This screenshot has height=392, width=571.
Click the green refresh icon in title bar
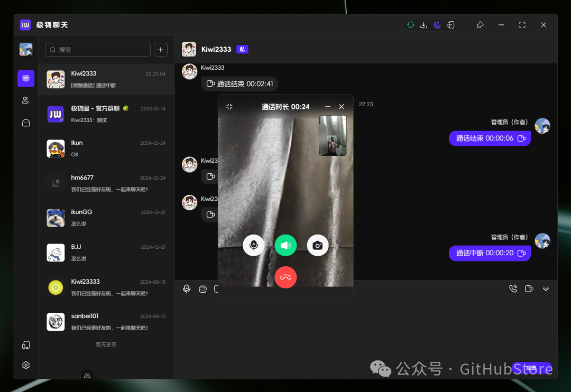410,25
